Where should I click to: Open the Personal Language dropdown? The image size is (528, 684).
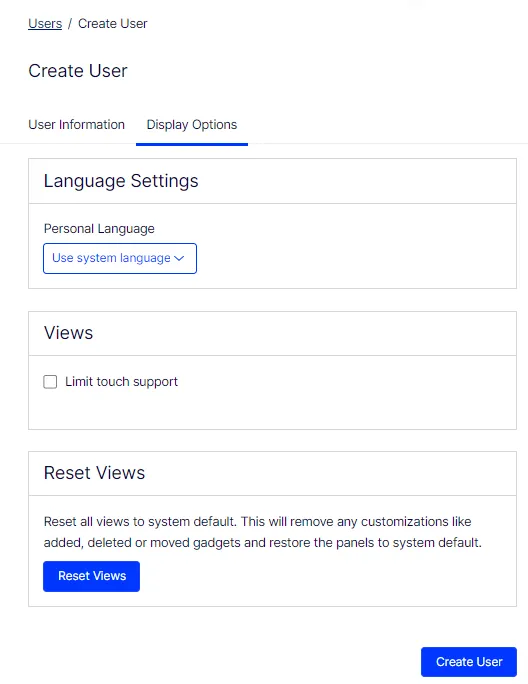pos(120,258)
